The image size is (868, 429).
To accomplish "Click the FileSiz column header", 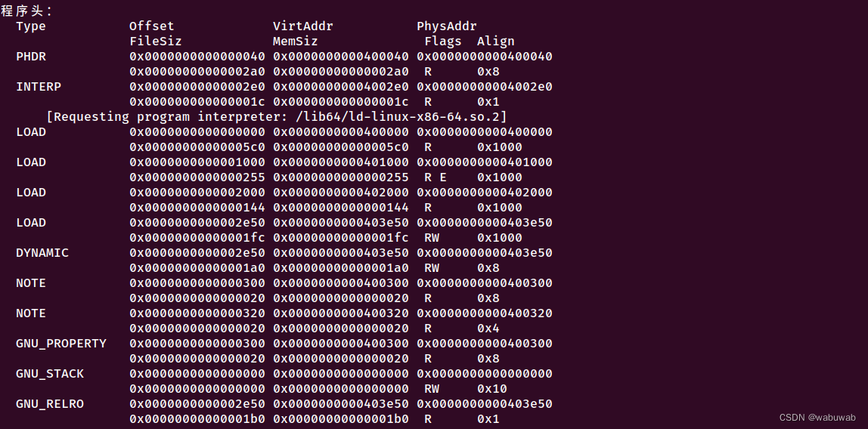I will pos(156,42).
